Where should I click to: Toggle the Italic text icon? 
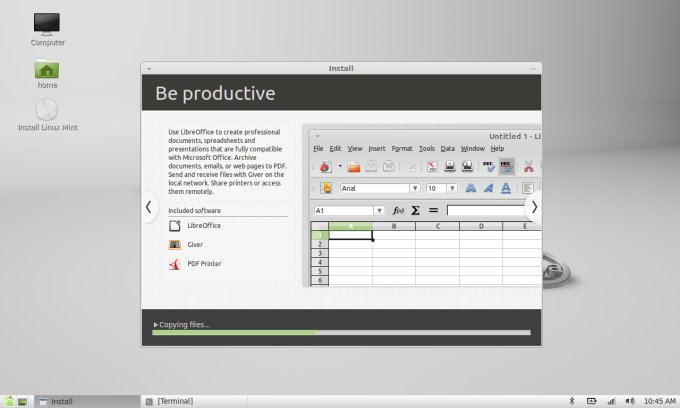point(488,188)
